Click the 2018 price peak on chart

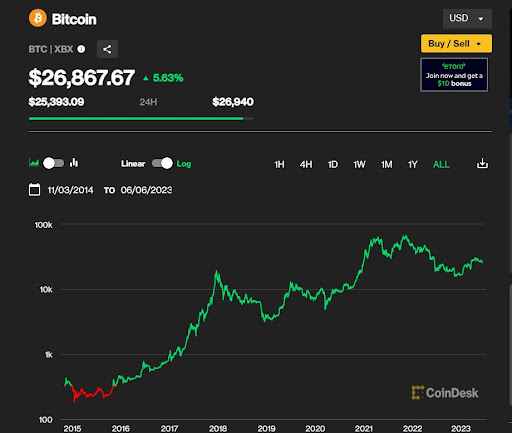(x=216, y=272)
